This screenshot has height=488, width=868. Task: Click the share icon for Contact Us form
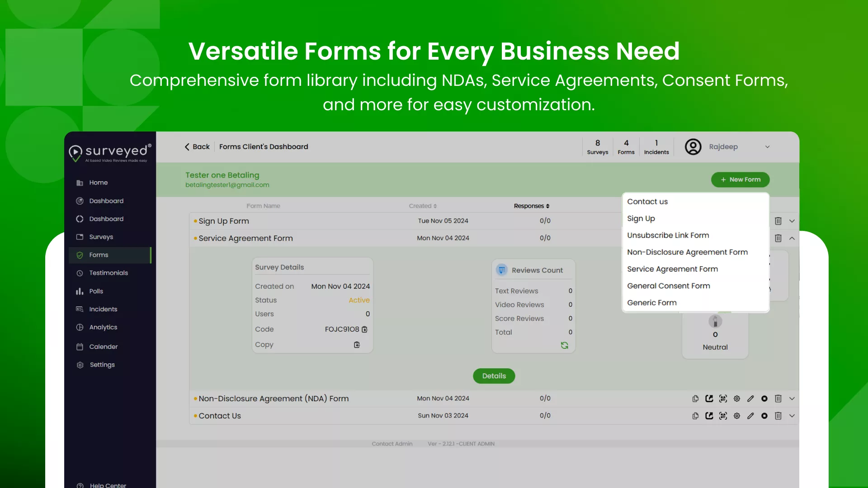pyautogui.click(x=709, y=416)
